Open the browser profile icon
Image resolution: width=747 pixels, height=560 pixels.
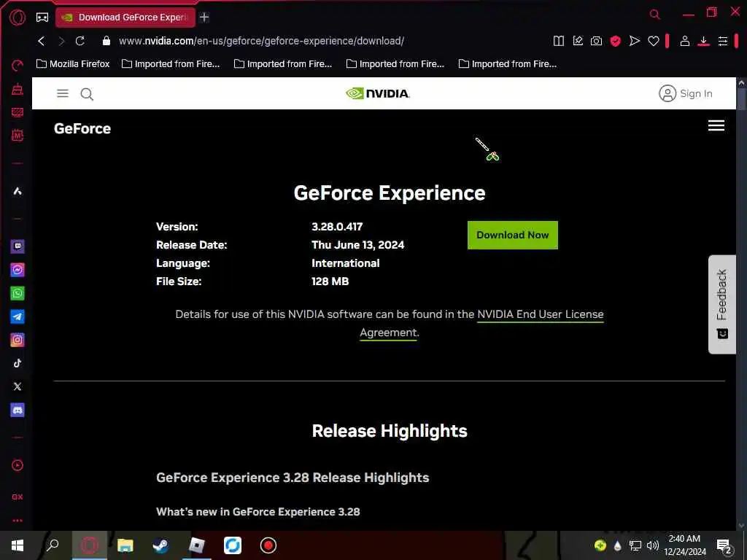684,41
